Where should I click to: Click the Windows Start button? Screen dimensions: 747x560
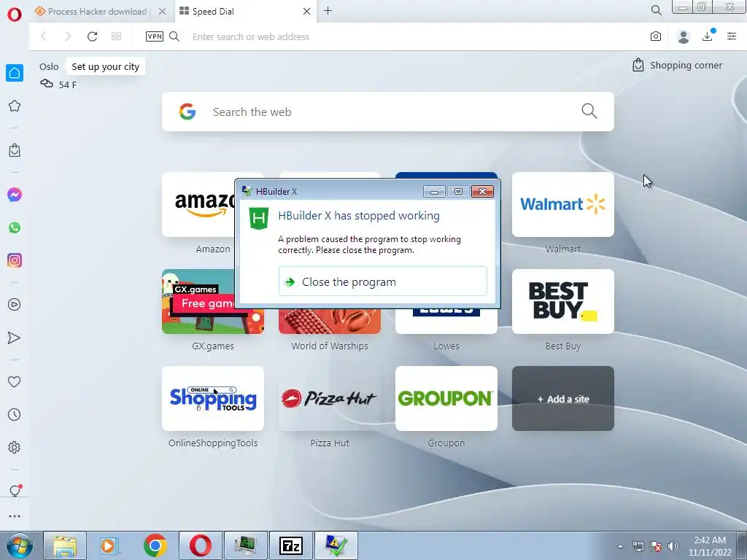pyautogui.click(x=20, y=545)
